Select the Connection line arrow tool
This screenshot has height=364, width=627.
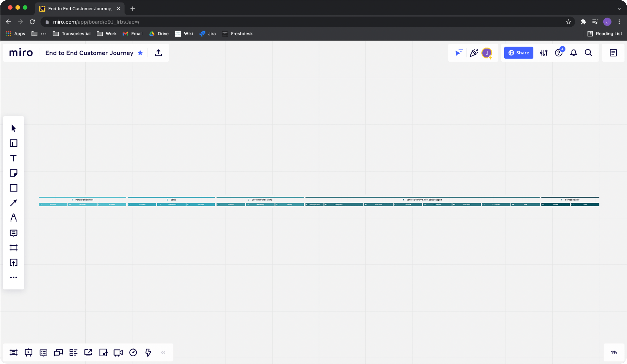[x=14, y=203]
